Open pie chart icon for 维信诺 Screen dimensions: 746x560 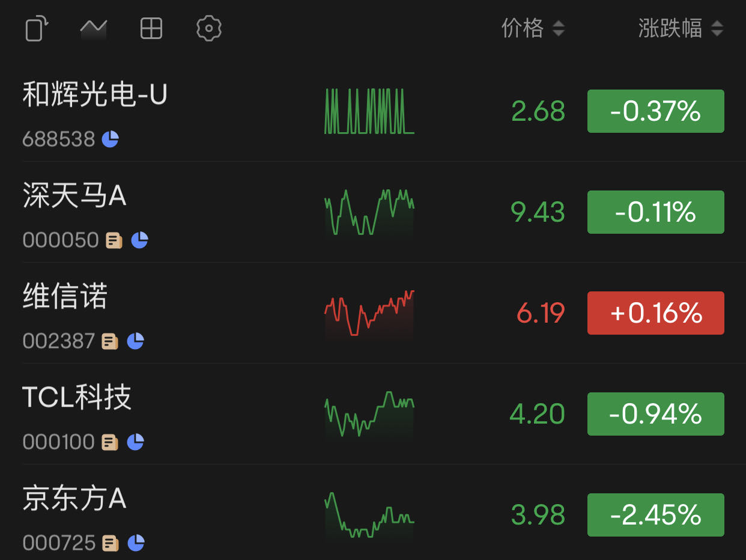(x=136, y=341)
